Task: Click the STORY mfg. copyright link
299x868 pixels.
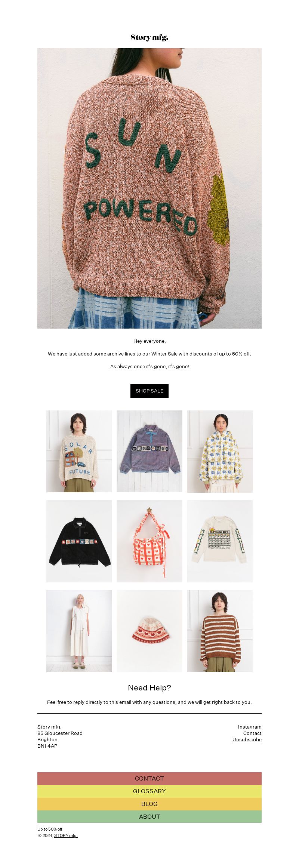Action: pyautogui.click(x=66, y=835)
